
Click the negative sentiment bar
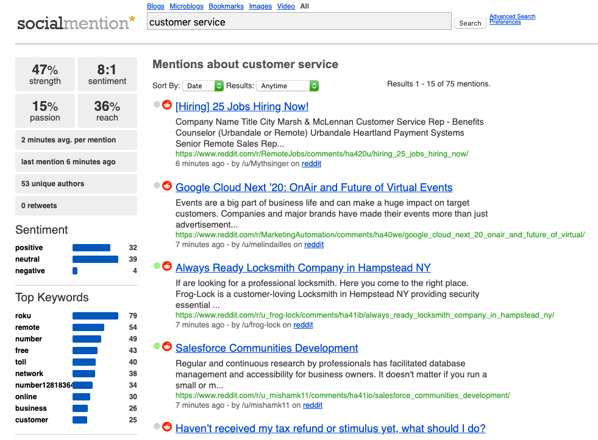click(x=75, y=271)
